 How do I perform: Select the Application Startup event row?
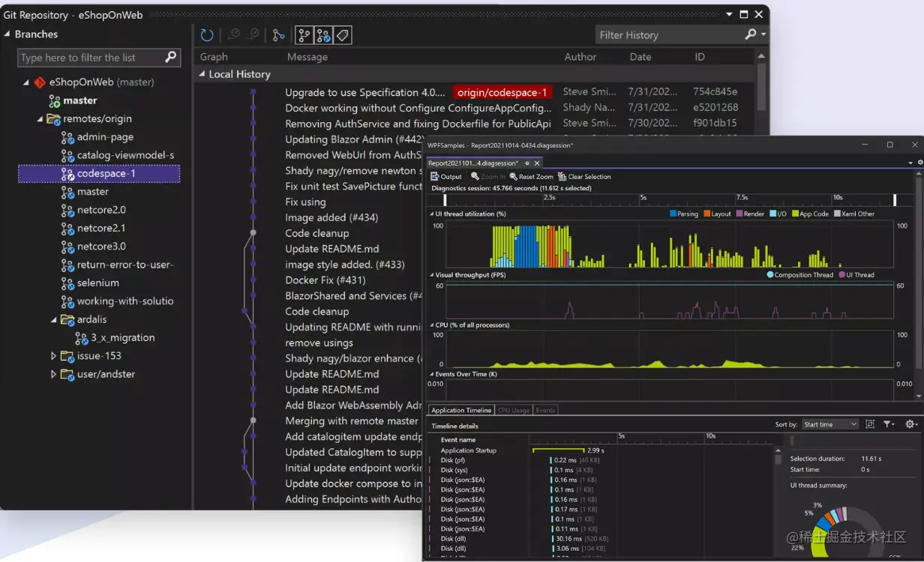(468, 450)
